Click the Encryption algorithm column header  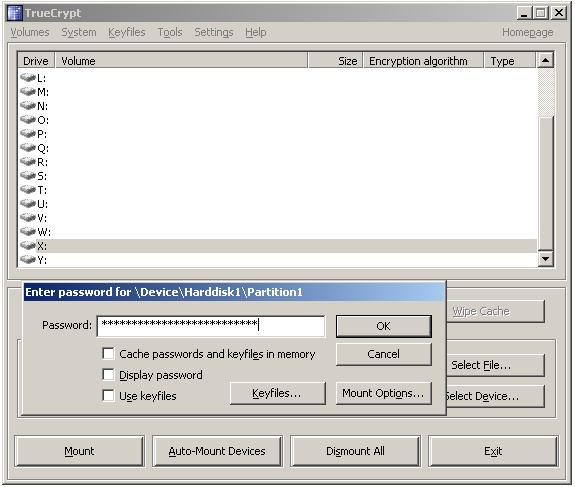coord(423,61)
